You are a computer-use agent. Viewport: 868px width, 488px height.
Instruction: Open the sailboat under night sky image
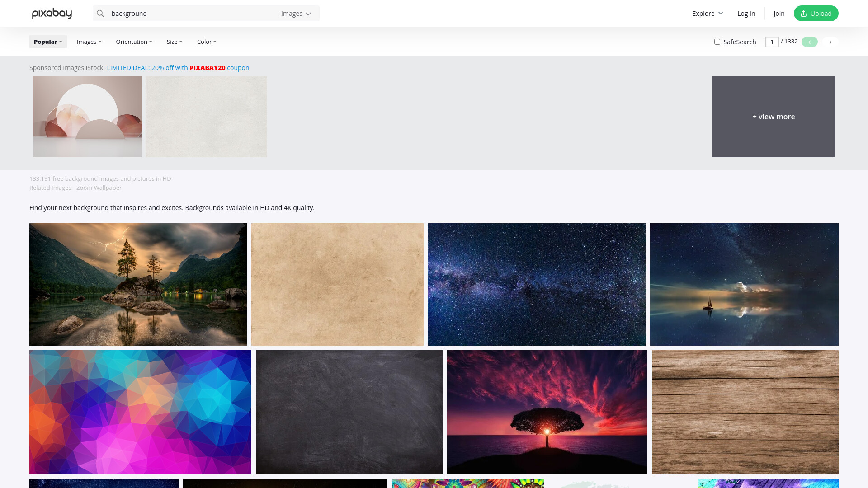point(744,284)
